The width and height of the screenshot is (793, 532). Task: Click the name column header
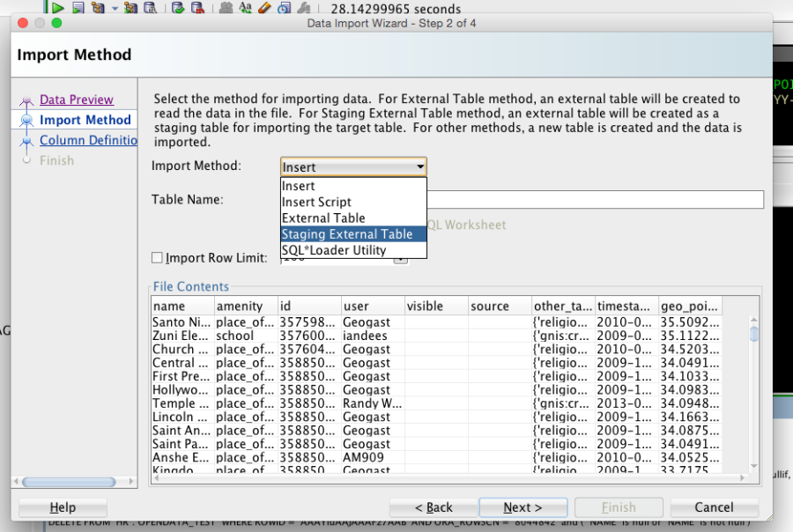[x=182, y=306]
